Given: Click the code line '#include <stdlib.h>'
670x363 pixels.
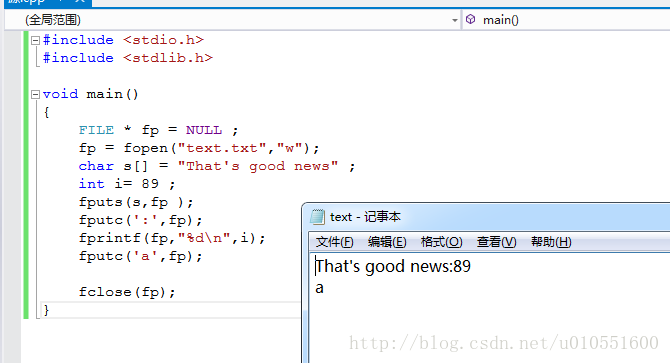Looking at the screenshot, I should 127,58.
